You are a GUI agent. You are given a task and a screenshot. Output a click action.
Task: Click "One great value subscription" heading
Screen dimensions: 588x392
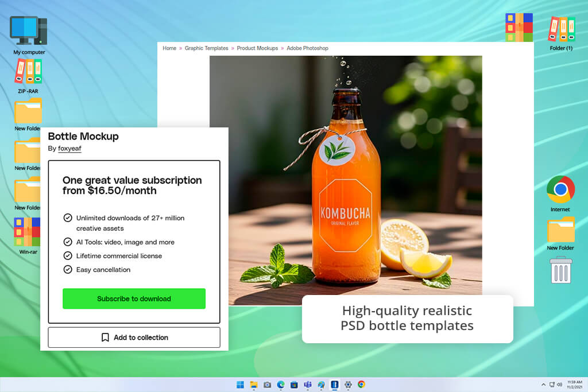(132, 185)
